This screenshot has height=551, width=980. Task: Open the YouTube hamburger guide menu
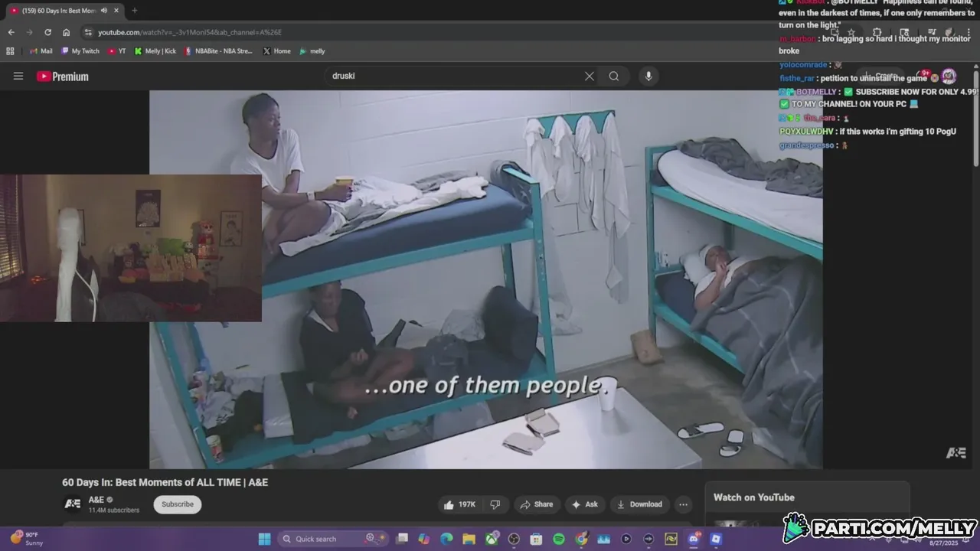[x=18, y=76]
